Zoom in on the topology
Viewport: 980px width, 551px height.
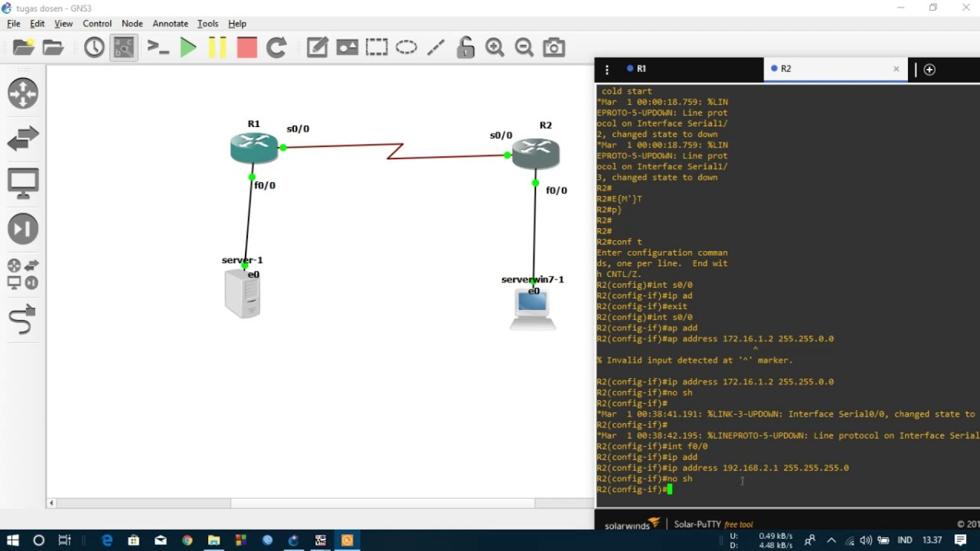pyautogui.click(x=495, y=47)
